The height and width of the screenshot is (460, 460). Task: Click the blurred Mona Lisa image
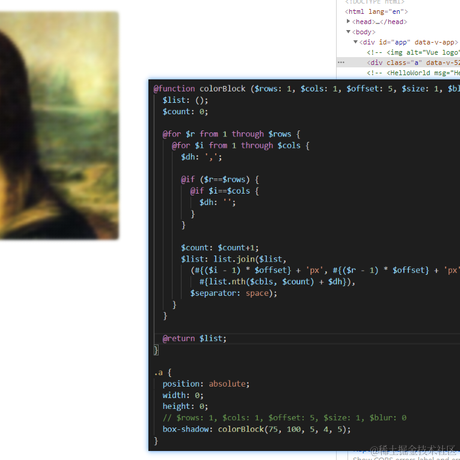click(59, 125)
